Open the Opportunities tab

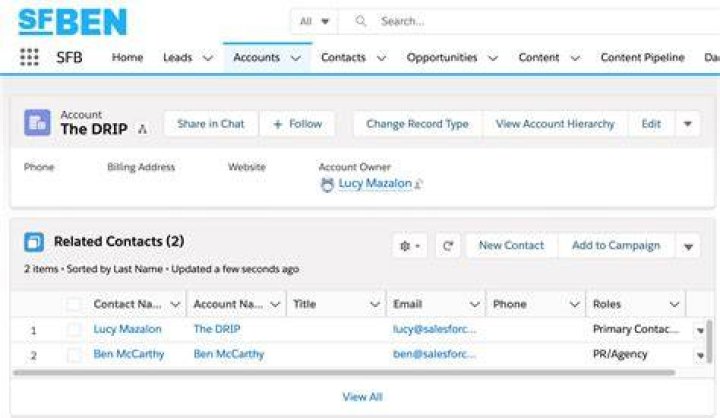coord(442,57)
